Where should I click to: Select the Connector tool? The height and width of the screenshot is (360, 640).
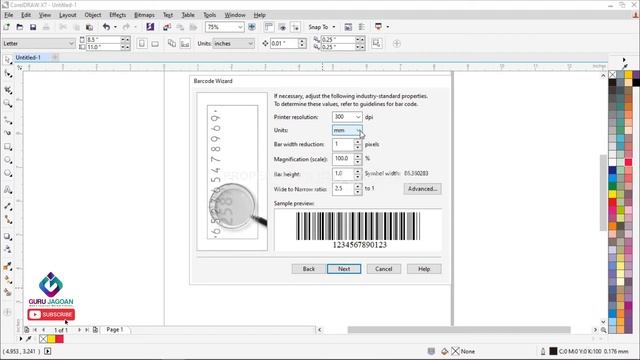(8, 220)
